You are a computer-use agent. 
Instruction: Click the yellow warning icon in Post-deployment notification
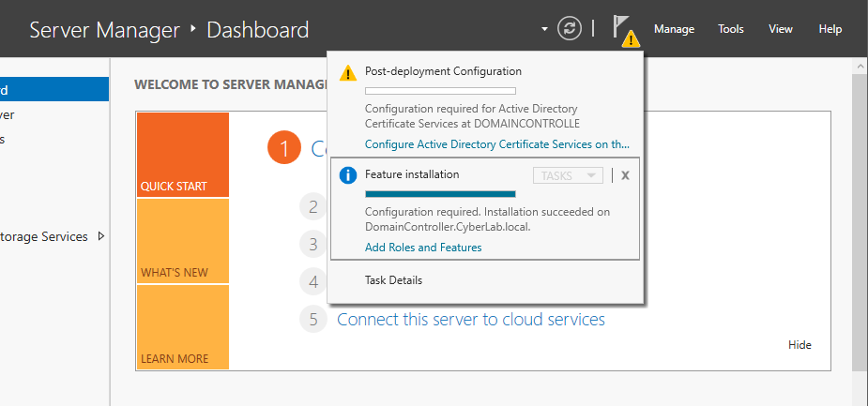coord(347,72)
